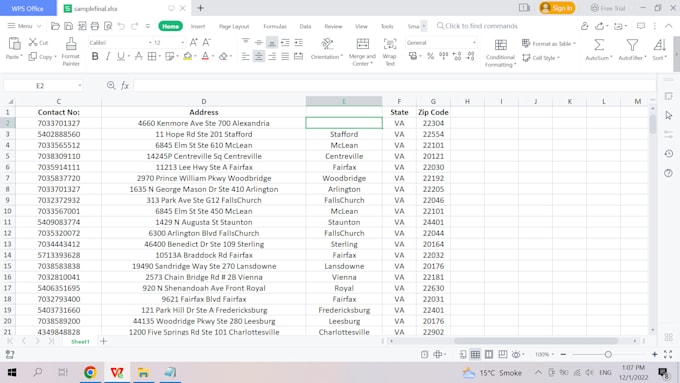This screenshot has height=383, width=680.
Task: Open Conditional Formatting
Action: (500, 52)
